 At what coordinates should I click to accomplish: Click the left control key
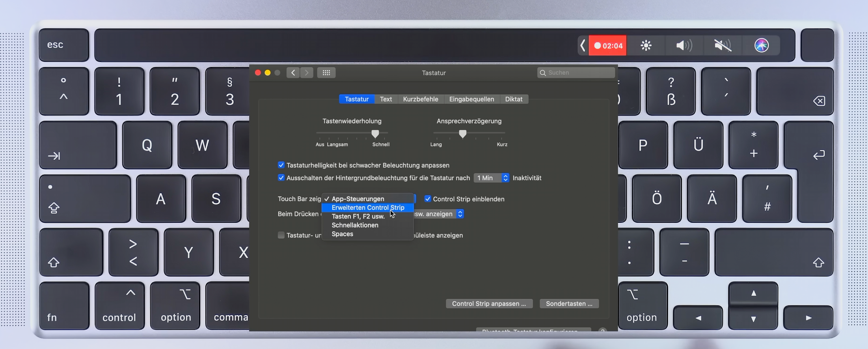click(x=119, y=306)
